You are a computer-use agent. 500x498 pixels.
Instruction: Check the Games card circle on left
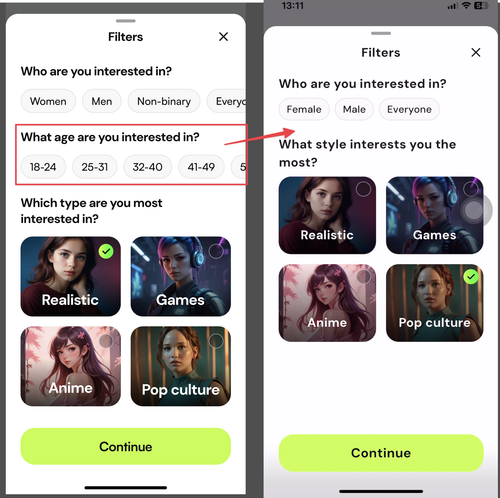pyautogui.click(x=216, y=251)
